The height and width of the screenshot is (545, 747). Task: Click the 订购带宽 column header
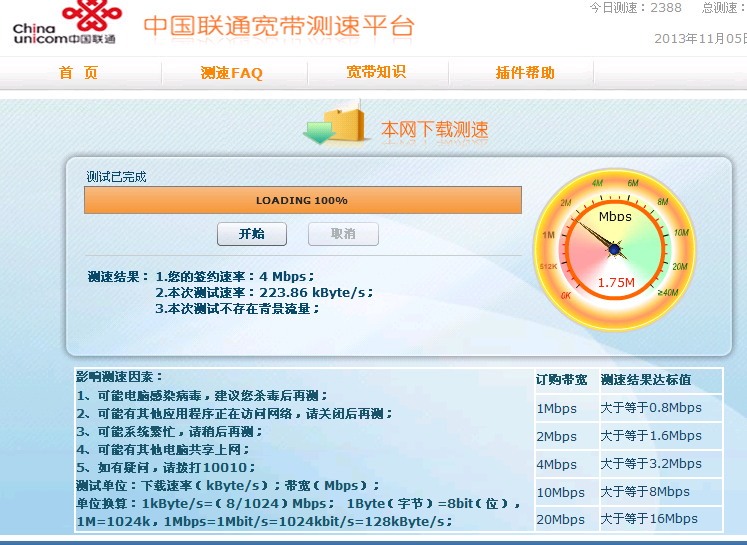(x=562, y=380)
